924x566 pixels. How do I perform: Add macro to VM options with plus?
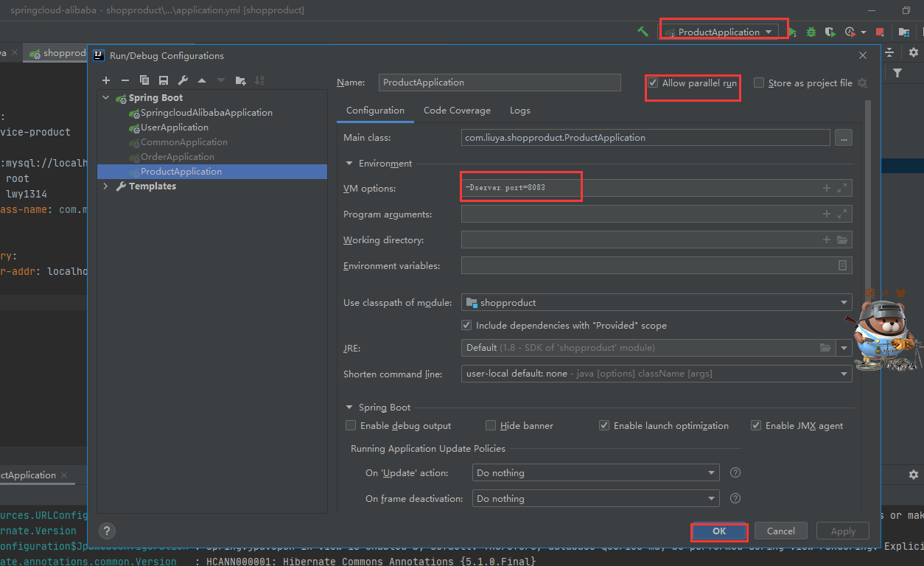(x=827, y=189)
